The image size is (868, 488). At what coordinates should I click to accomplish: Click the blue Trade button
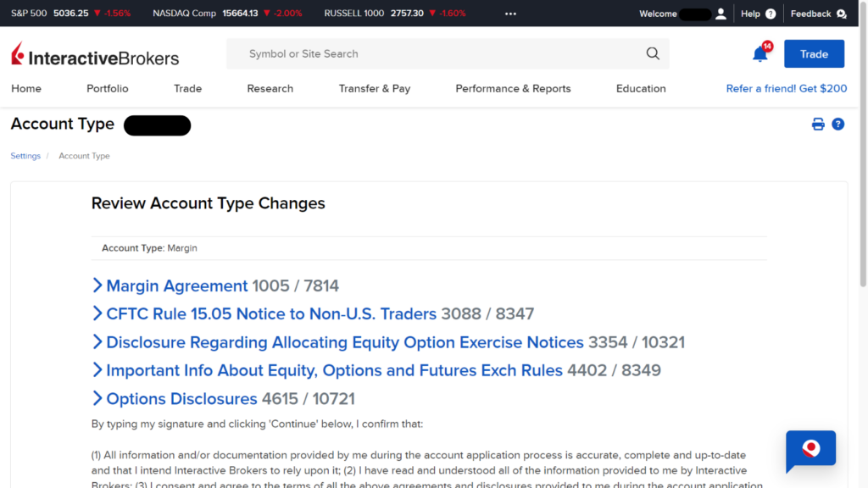(x=814, y=53)
